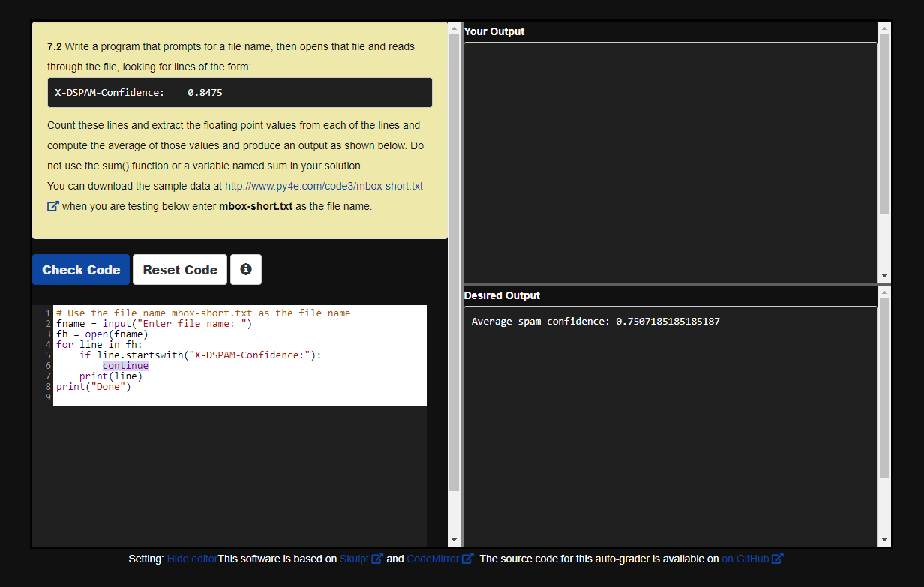
Task: Click the Check Code button
Action: click(x=81, y=270)
